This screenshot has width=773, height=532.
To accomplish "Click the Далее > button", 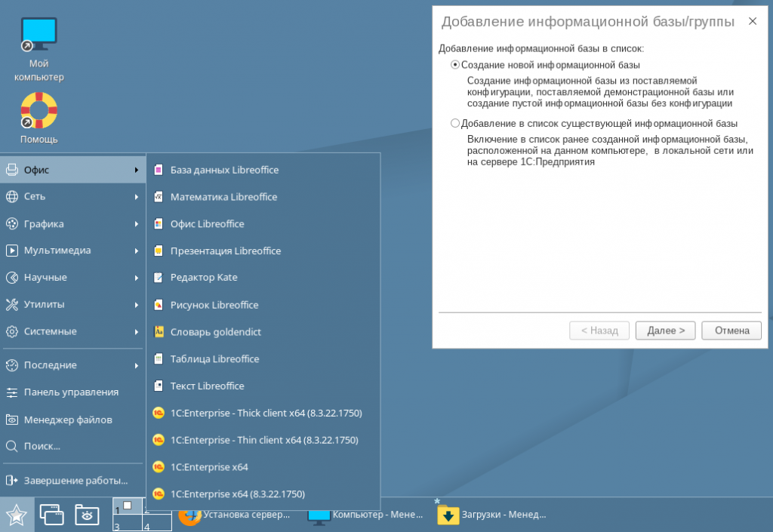I will coord(665,331).
